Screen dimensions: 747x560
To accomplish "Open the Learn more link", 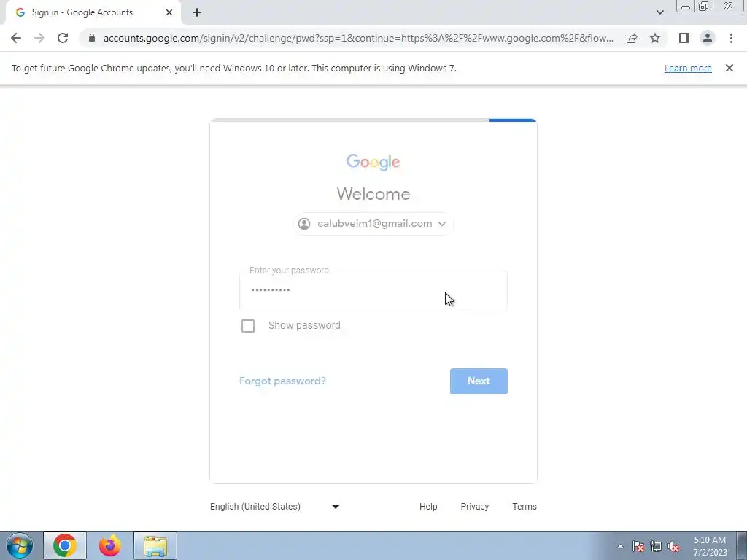I will (688, 68).
